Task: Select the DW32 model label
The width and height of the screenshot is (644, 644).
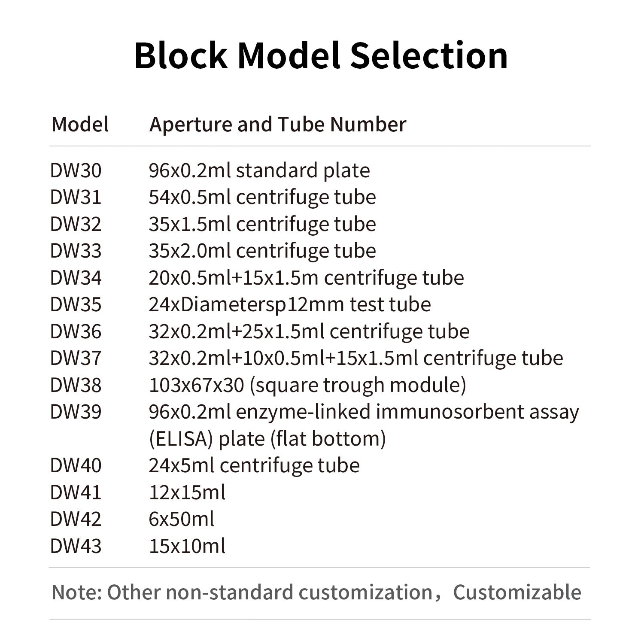Action: pyautogui.click(x=76, y=224)
